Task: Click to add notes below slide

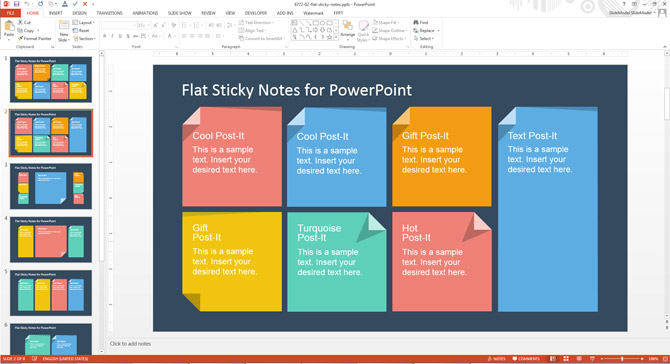Action: (x=130, y=343)
